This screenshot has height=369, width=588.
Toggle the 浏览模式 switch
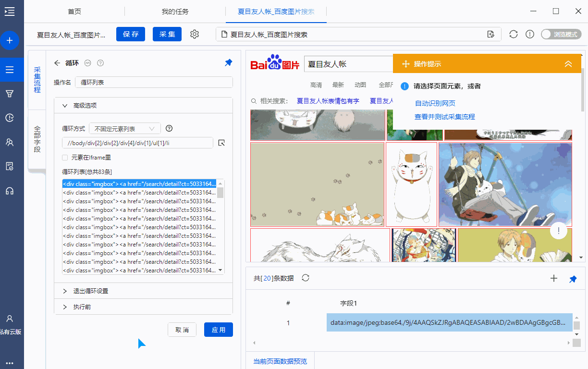pyautogui.click(x=561, y=34)
